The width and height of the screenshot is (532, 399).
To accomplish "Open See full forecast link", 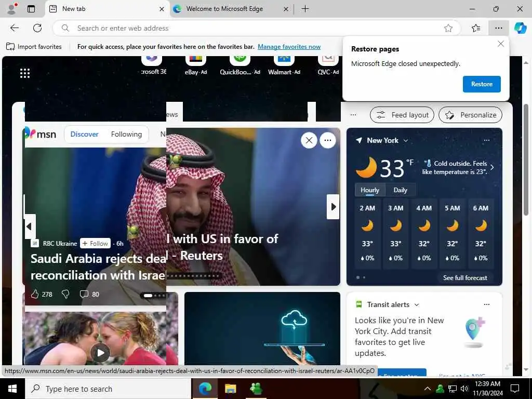I will (465, 277).
